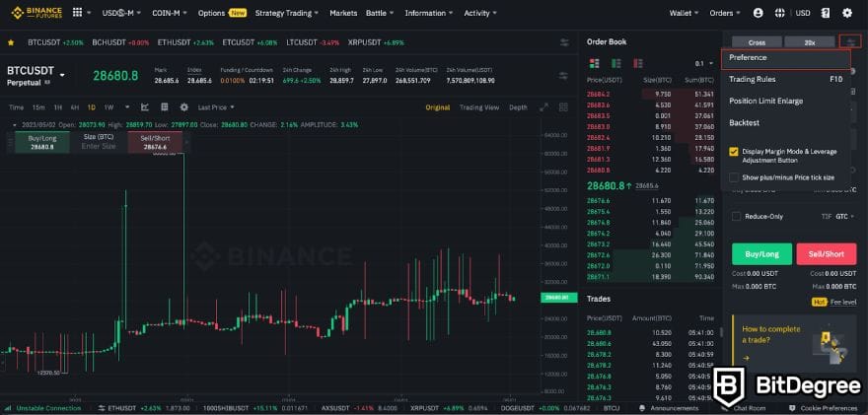Click the trading panel settings icon
The image size is (868, 415).
click(x=850, y=41)
